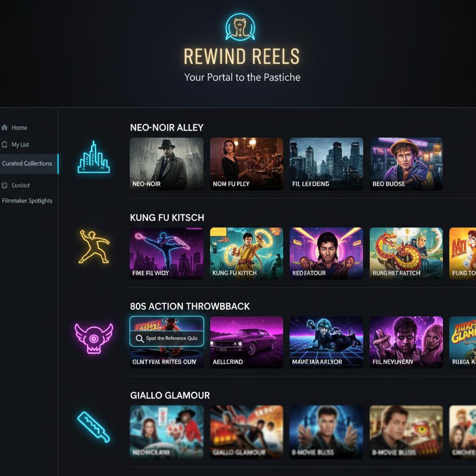
Task: Select the purple retro car AELLCRIAD thumbnail
Action: click(x=246, y=342)
